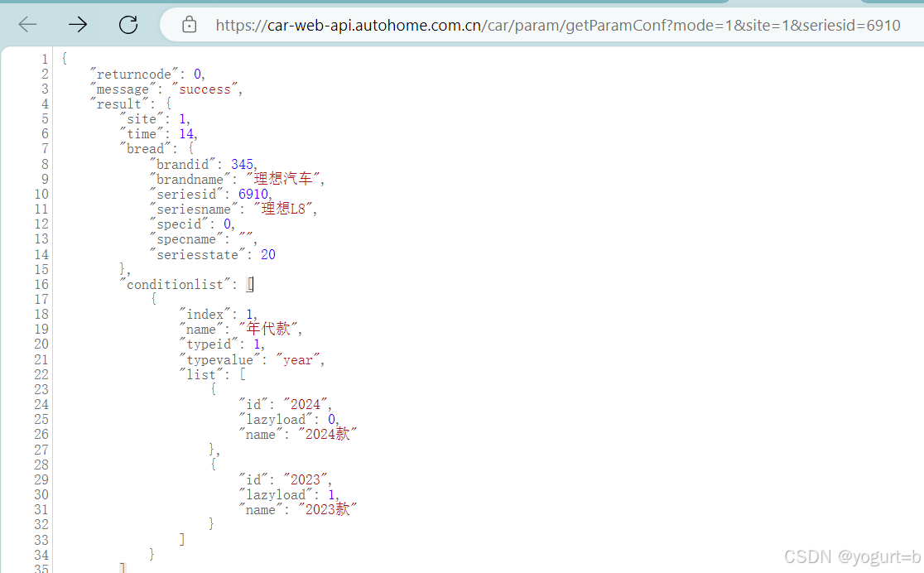Reload the page with refresh icon
Image resolution: width=924 pixels, height=573 pixels.
[128, 24]
